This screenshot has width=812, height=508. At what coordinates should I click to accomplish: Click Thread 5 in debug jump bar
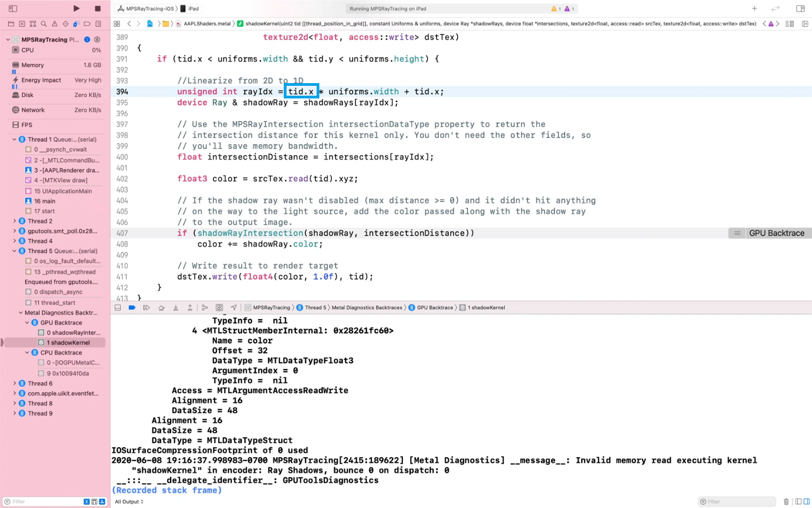(x=311, y=308)
